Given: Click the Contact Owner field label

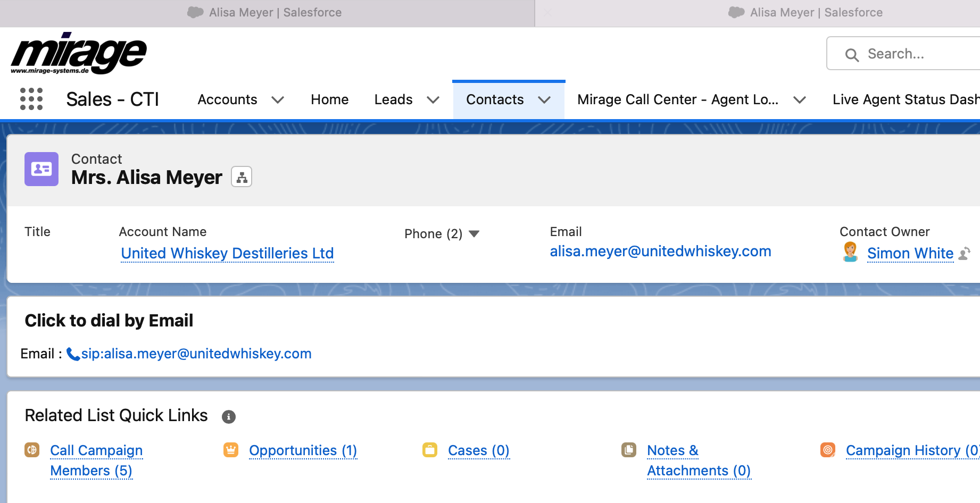Looking at the screenshot, I should (885, 232).
